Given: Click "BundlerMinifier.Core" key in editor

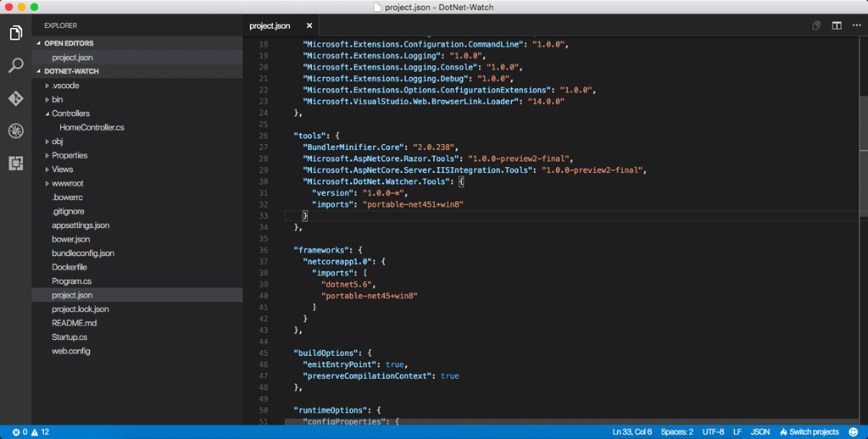Looking at the screenshot, I should [x=353, y=147].
